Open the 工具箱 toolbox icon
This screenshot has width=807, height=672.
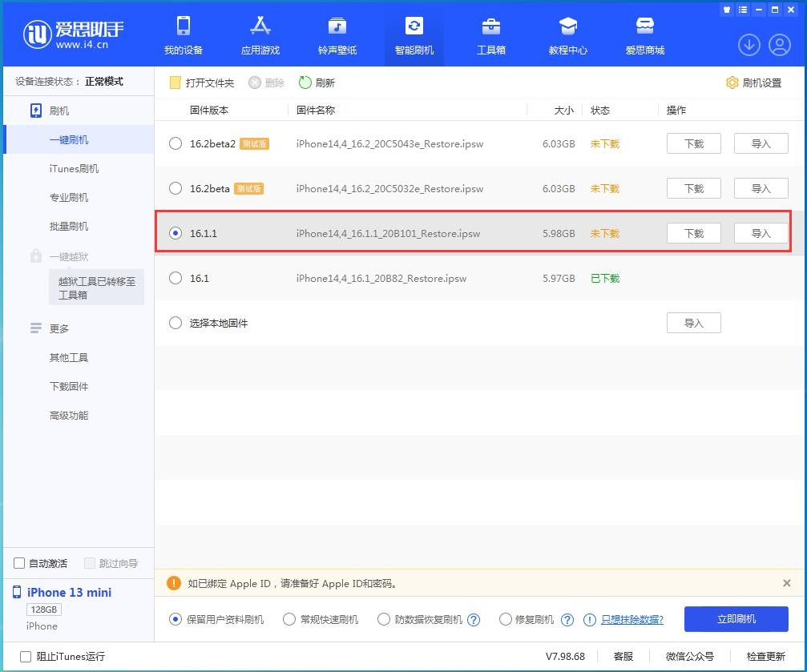490,26
